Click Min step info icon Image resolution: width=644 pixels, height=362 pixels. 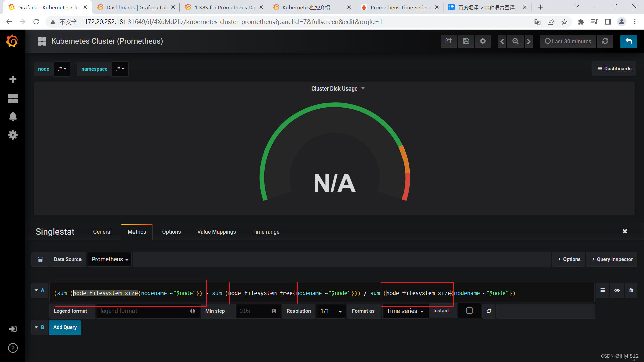pyautogui.click(x=274, y=311)
